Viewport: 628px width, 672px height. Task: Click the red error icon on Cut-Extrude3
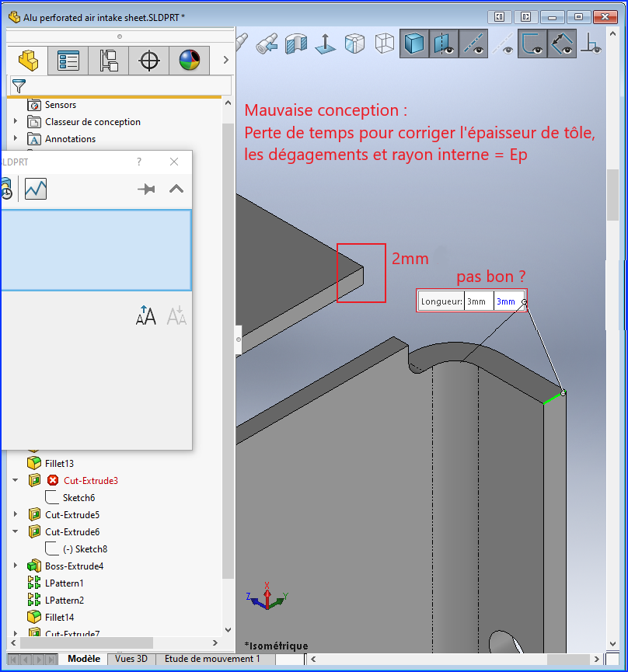coord(53,480)
